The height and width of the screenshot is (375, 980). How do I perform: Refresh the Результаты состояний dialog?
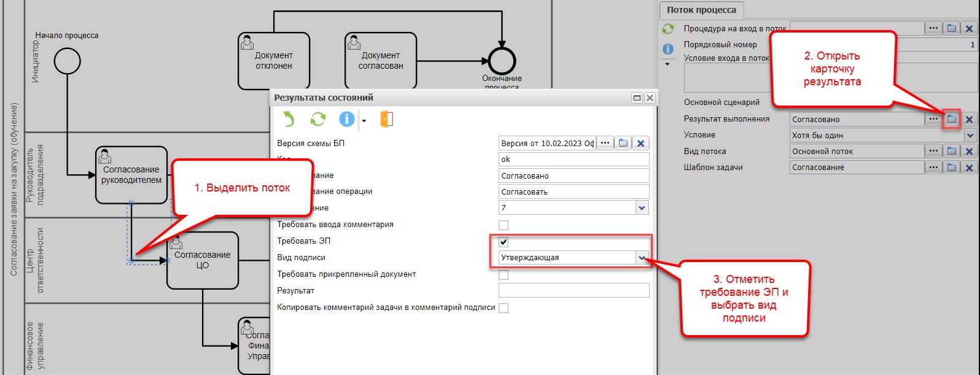click(317, 119)
